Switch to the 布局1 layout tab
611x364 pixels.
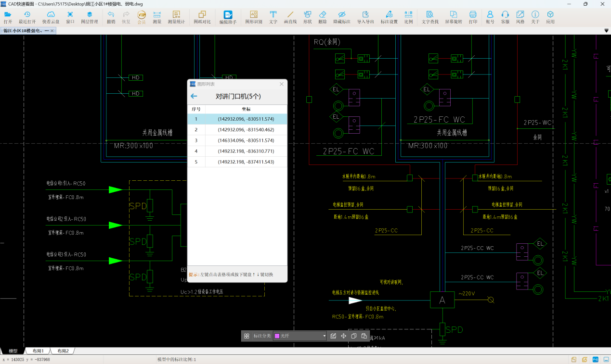click(x=38, y=351)
